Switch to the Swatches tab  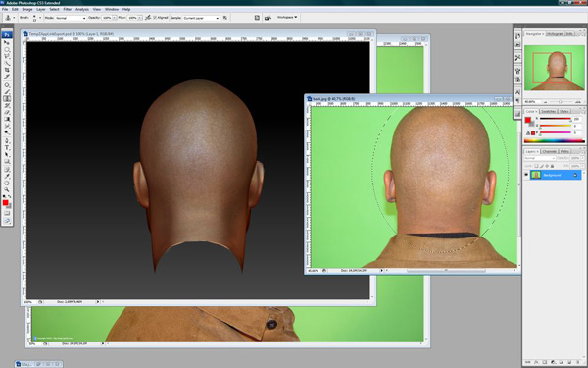coord(549,111)
